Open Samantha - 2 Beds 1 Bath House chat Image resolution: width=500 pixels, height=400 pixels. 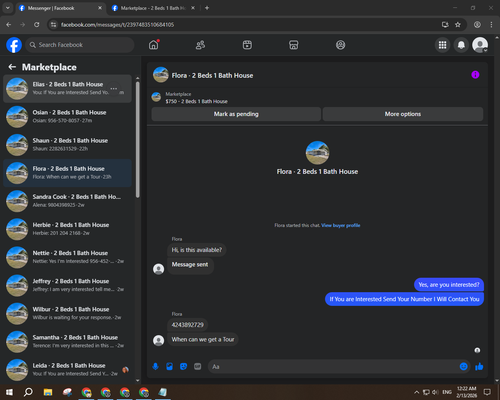point(67,342)
